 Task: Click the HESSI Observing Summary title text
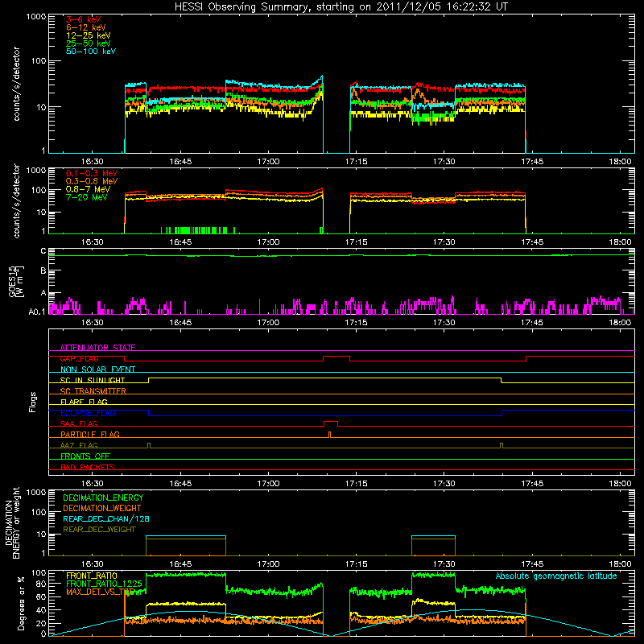[341, 7]
